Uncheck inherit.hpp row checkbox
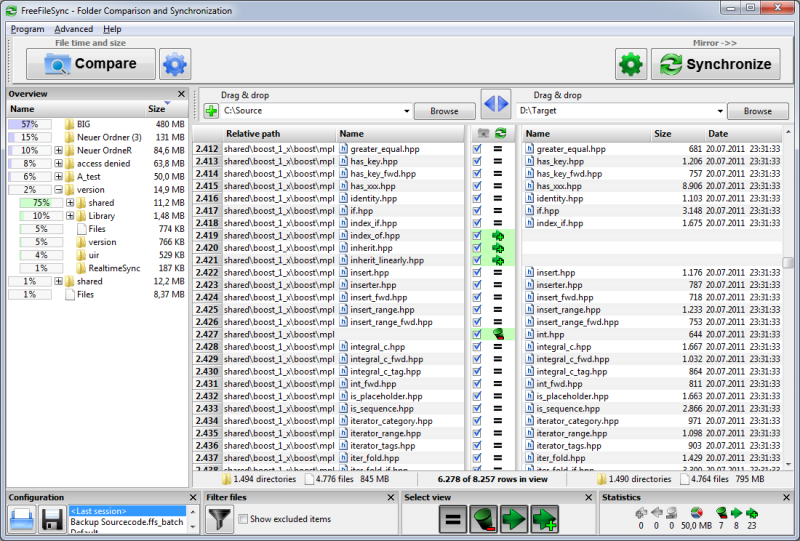Viewport: 800px width, 541px height. pyautogui.click(x=477, y=248)
